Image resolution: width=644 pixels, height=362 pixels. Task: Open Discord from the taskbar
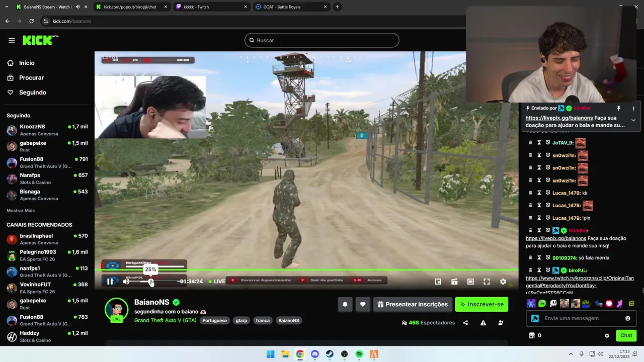point(314,354)
